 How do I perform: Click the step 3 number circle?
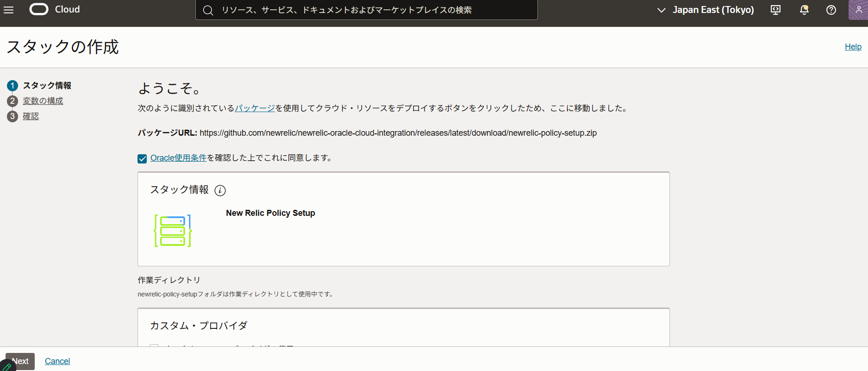(12, 116)
